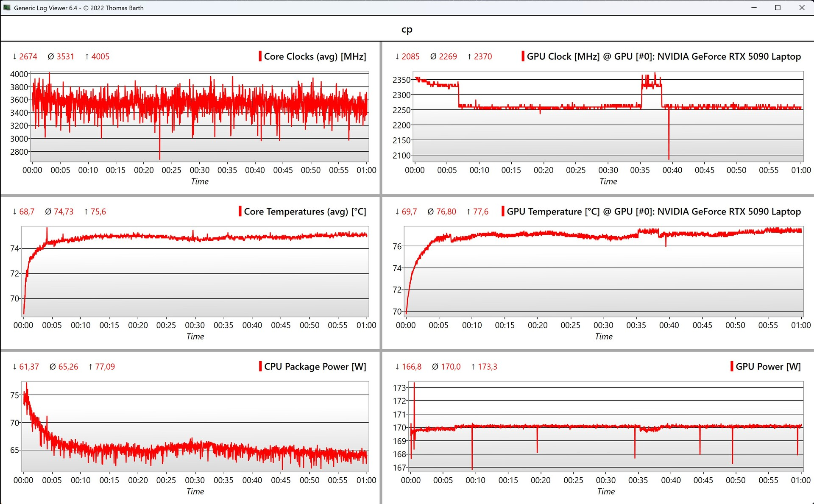Maximize the Generic Log Viewer window

click(x=778, y=8)
